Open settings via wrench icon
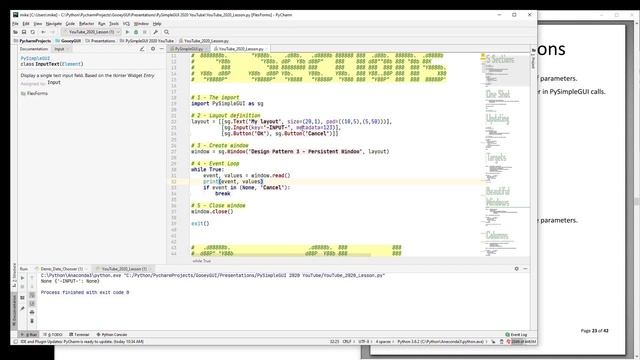Screen dimensions: 640x360 click(x=156, y=32)
